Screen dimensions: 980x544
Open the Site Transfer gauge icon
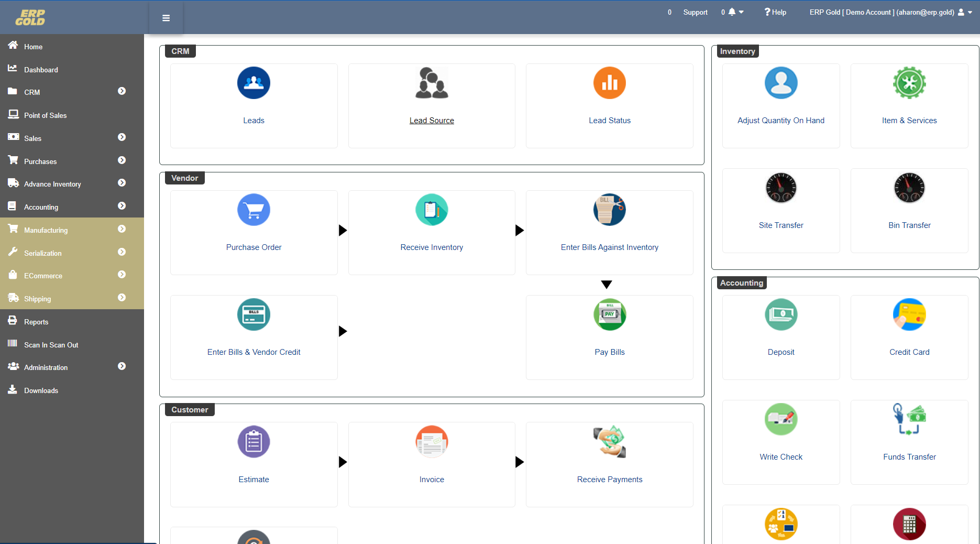coord(780,188)
